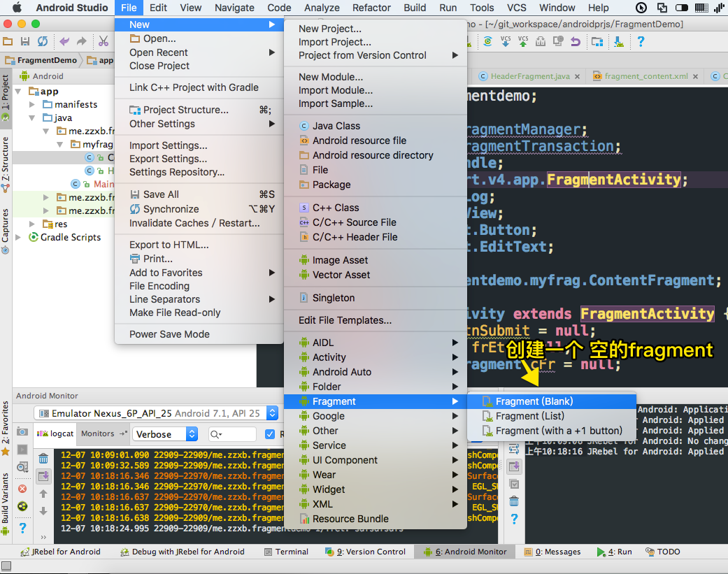Image resolution: width=728 pixels, height=574 pixels.
Task: Open the Build Variants side panel
Action: [5, 503]
